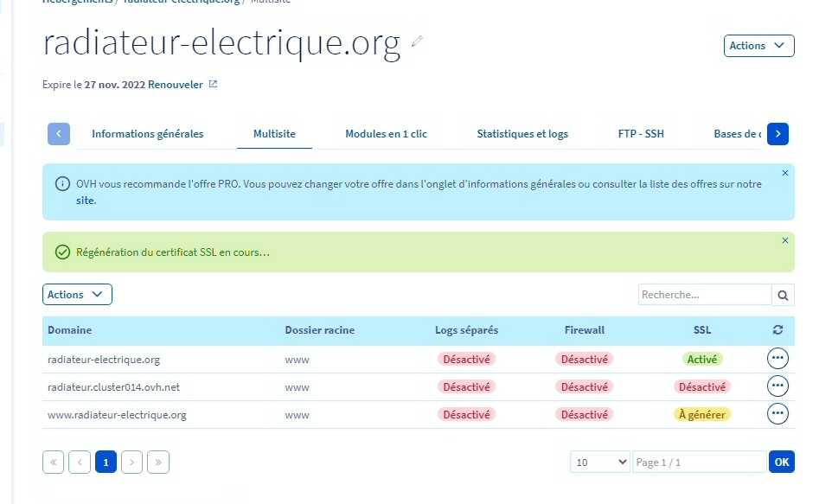Click the Renouveler link
Image resolution: width=819 pixels, height=504 pixels.
[176, 85]
